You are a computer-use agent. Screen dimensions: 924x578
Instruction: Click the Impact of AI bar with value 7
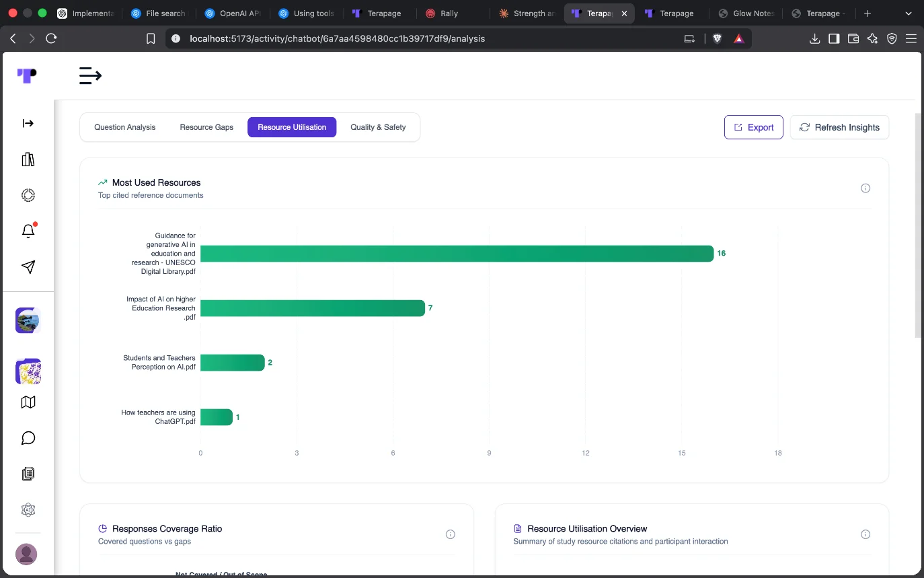[313, 308]
